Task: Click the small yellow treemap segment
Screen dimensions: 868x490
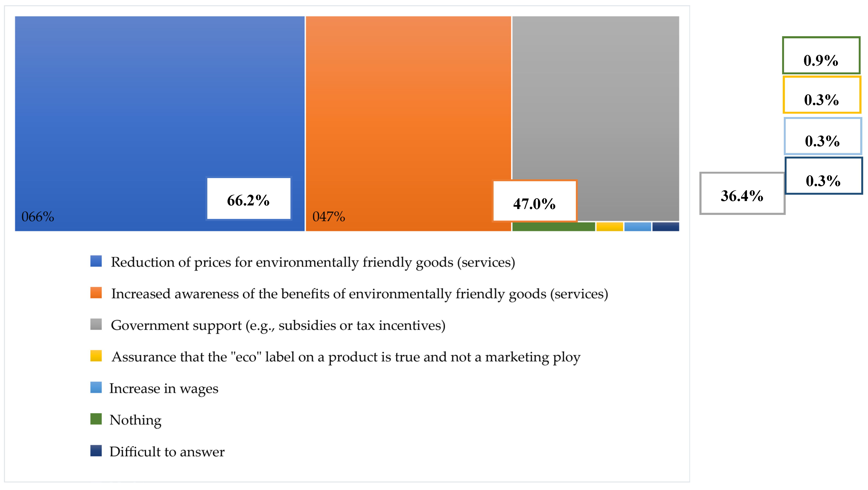Action: [x=610, y=227]
